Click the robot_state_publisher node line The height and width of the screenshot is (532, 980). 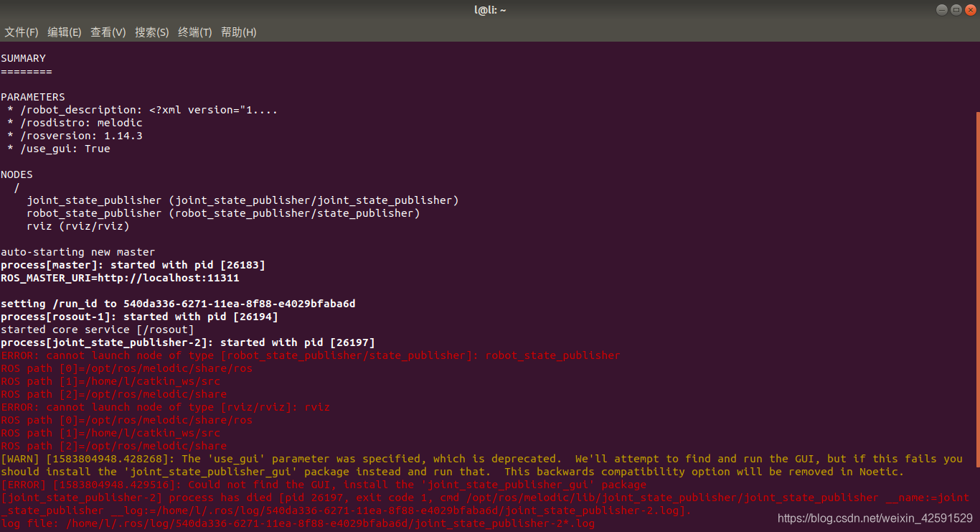click(x=223, y=213)
